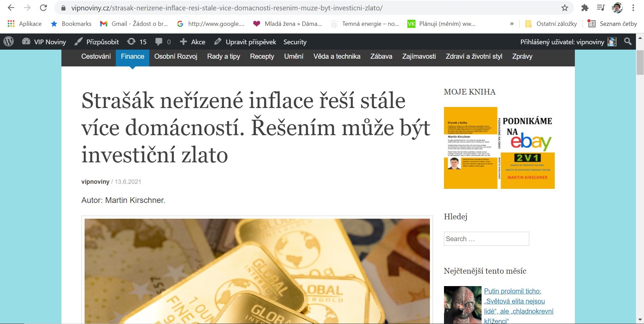The height and width of the screenshot is (324, 644).
Task: Click the admin bar search magnifier
Action: pos(628,42)
